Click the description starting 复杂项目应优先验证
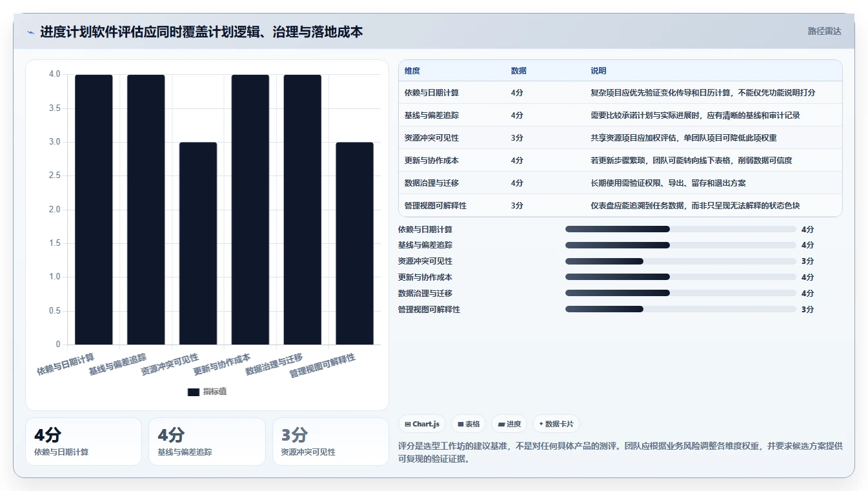Screen dimensions: 868x491 [703, 92]
